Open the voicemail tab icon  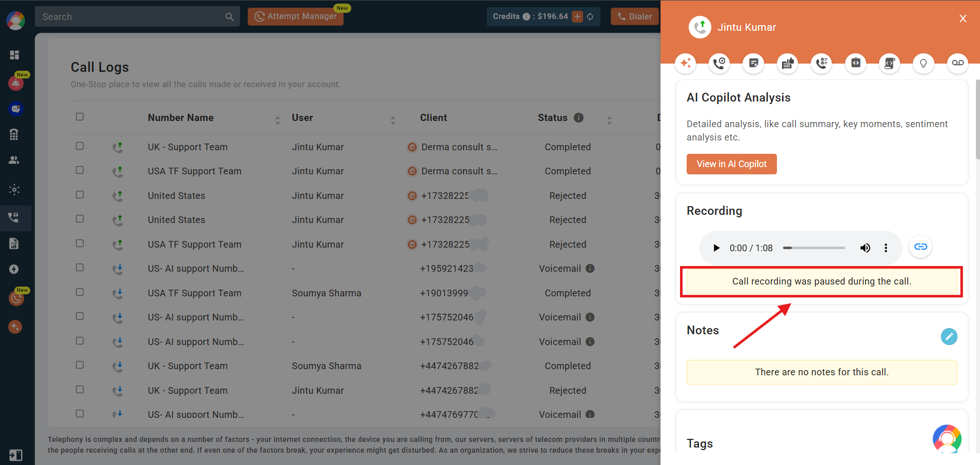pyautogui.click(x=957, y=63)
